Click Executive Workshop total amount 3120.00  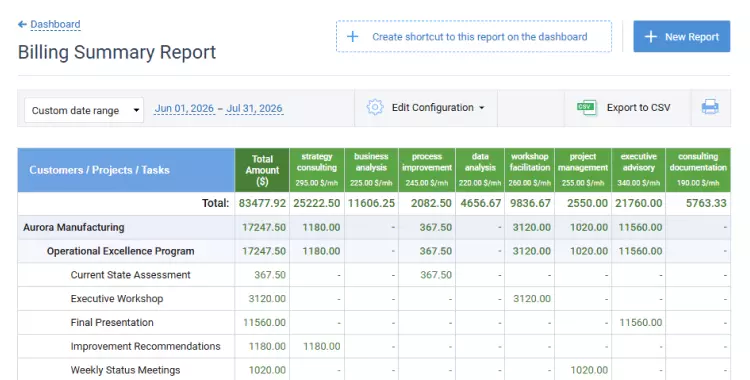coord(267,299)
